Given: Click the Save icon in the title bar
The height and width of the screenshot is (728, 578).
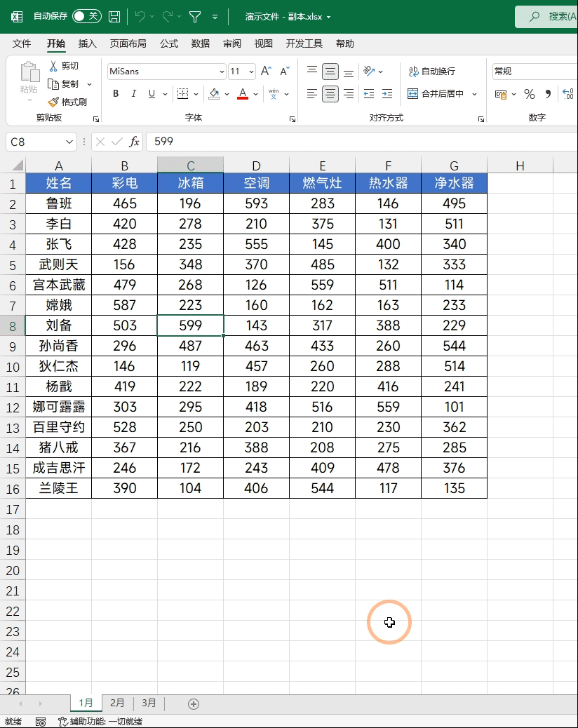Looking at the screenshot, I should pos(113,16).
